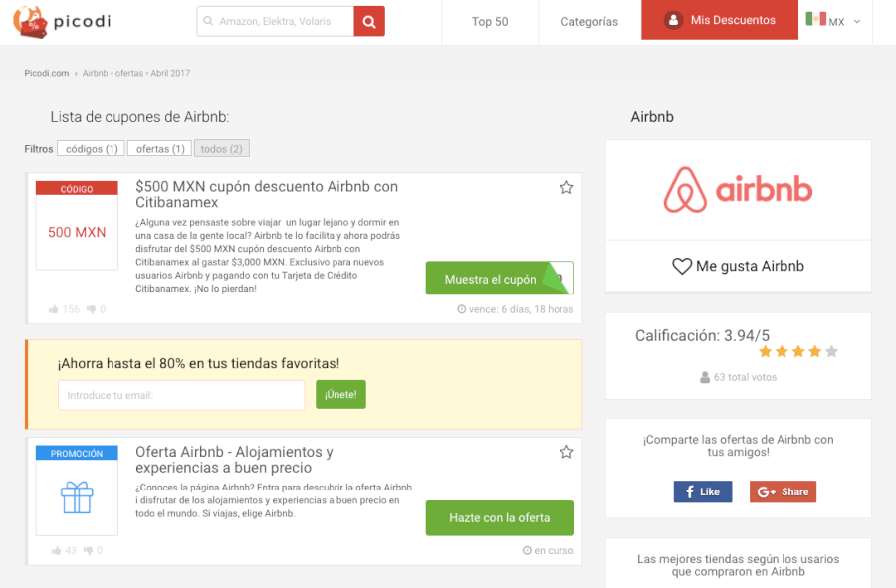Favorite the $500 MXN Airbnb coupon

[x=566, y=186]
